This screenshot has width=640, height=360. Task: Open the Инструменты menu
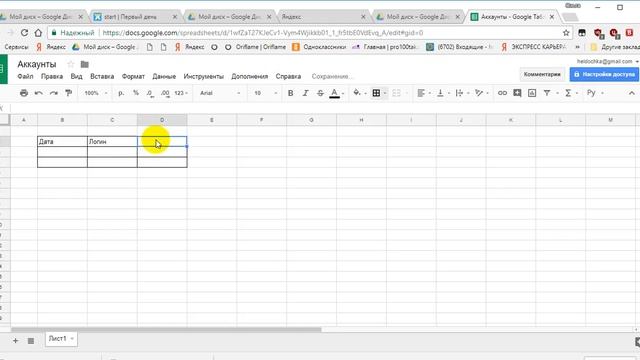pyautogui.click(x=204, y=76)
